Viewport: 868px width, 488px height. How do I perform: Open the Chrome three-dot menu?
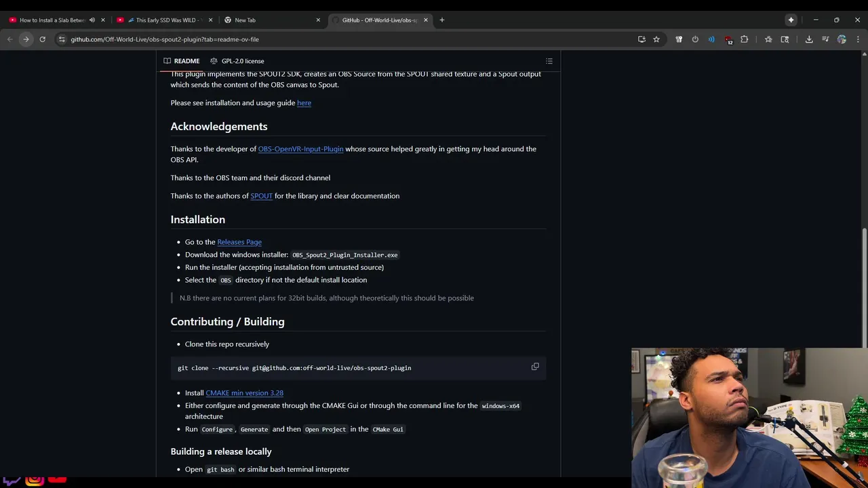(858, 39)
